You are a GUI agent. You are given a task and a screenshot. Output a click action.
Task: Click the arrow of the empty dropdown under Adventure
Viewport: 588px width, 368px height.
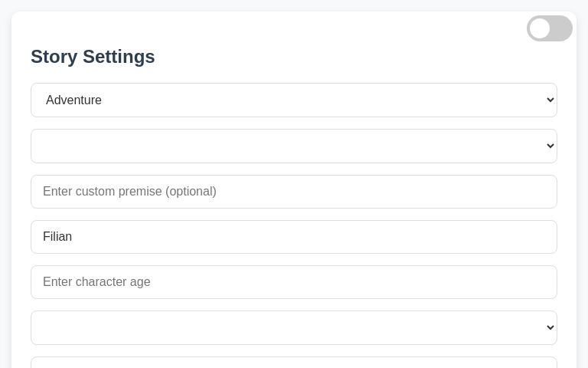point(550,146)
